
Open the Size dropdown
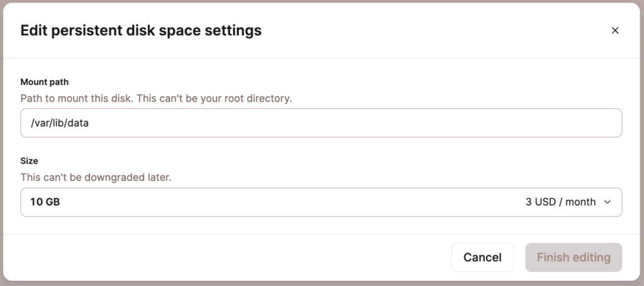point(321,202)
